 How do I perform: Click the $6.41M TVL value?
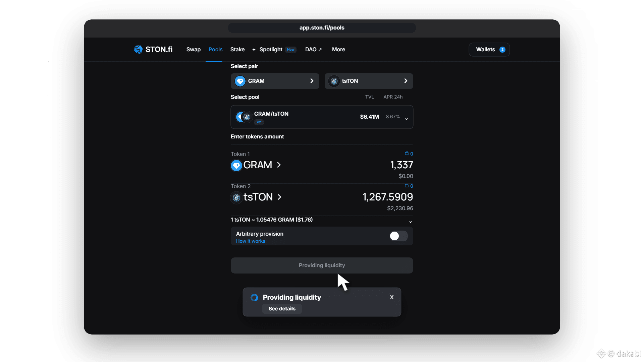point(369,117)
